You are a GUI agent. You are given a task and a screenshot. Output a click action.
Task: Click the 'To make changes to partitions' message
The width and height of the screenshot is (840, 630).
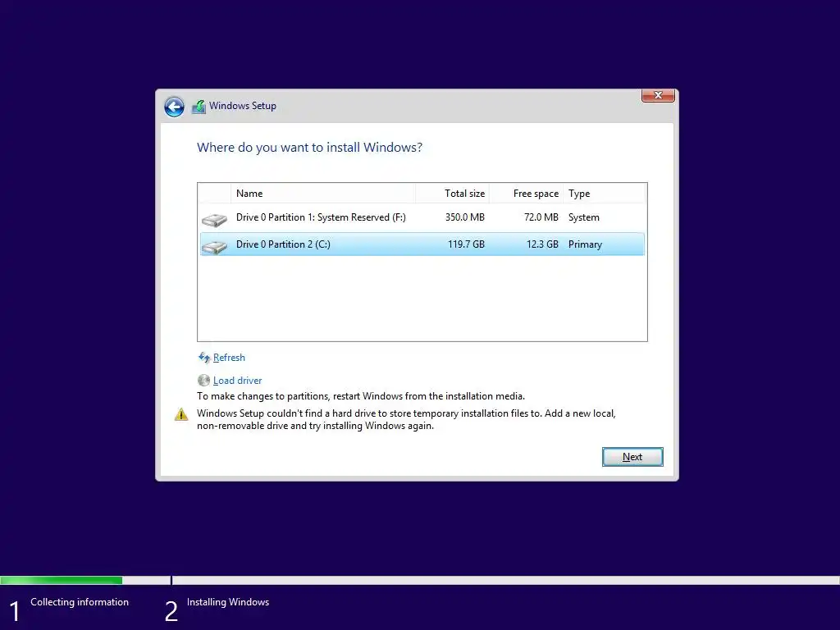click(361, 396)
